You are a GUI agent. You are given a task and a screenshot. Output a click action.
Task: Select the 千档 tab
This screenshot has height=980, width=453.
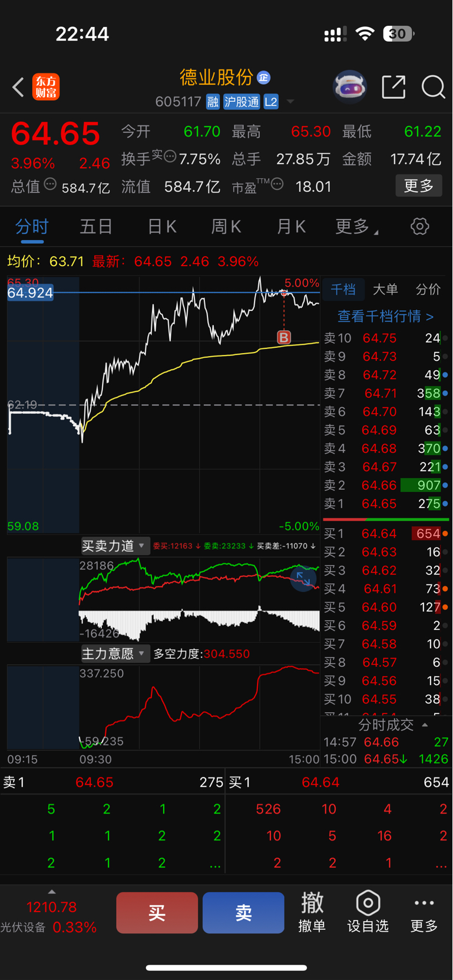click(343, 290)
